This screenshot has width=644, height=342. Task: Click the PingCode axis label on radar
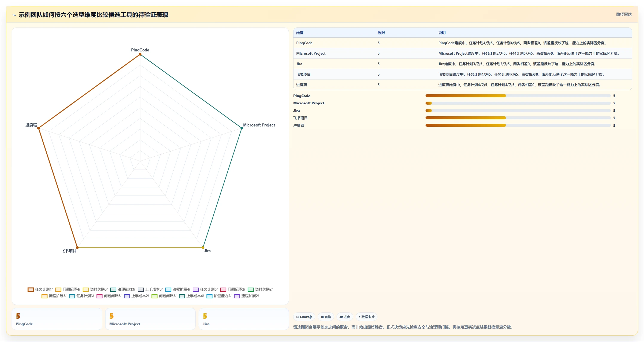point(140,50)
